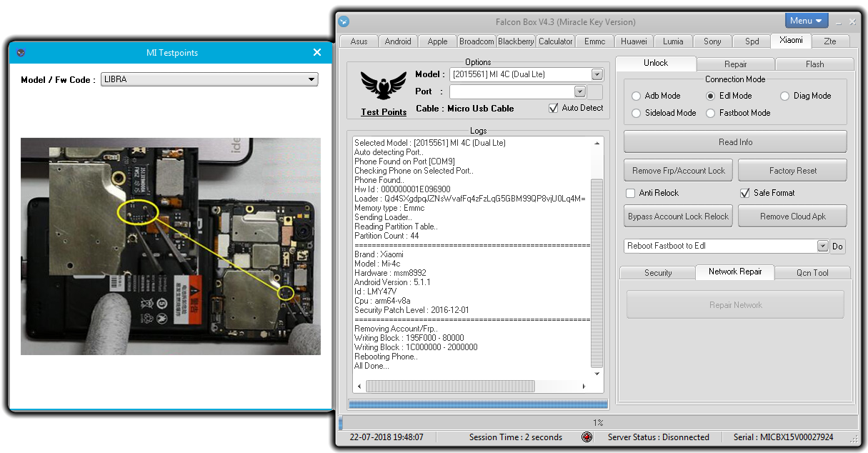This screenshot has height=453, width=868.
Task: Click the red server status indicator icon
Action: 587,437
